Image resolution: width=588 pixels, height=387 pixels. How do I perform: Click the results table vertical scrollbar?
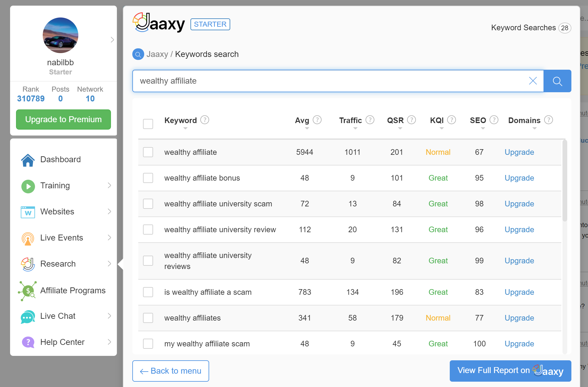coord(565,181)
